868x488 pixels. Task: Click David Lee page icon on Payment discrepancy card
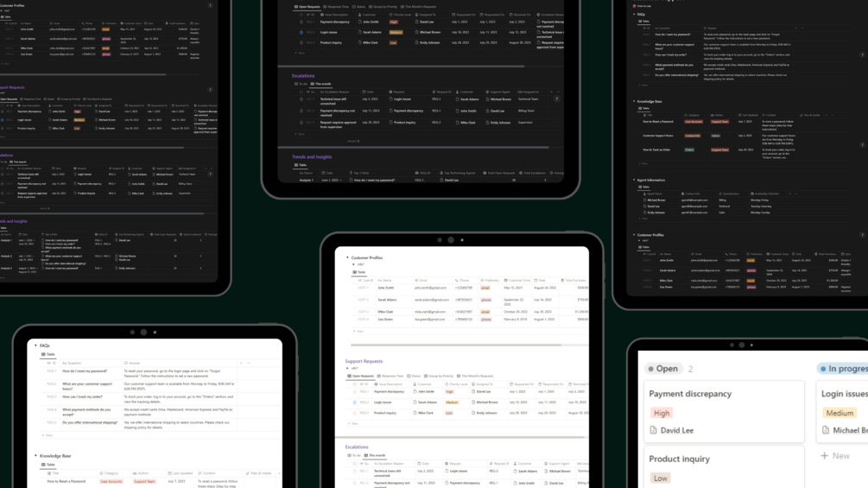[653, 430]
